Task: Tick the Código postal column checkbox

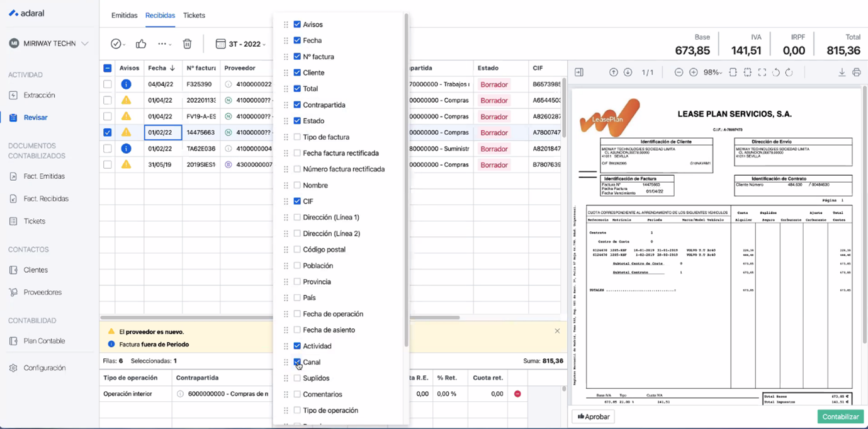Action: coord(297,249)
